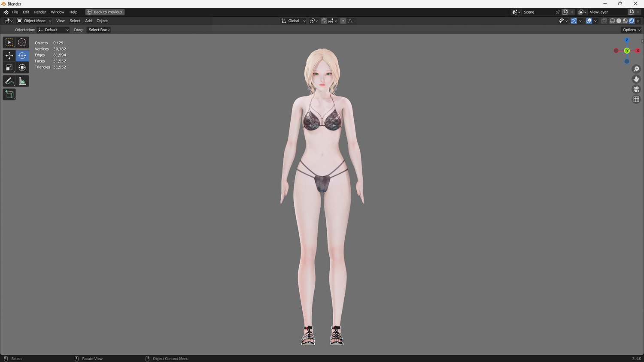Click the ViewLayer name field

(x=608, y=12)
